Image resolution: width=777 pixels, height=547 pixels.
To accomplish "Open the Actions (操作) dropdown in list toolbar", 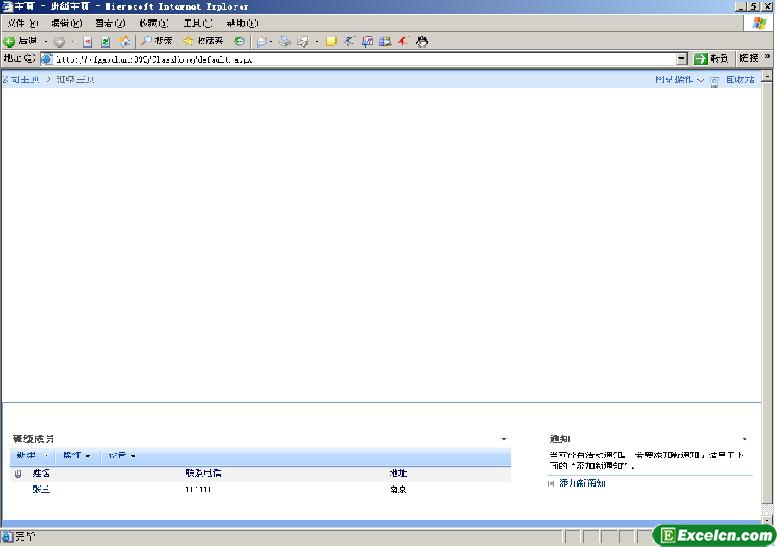I will (x=77, y=455).
